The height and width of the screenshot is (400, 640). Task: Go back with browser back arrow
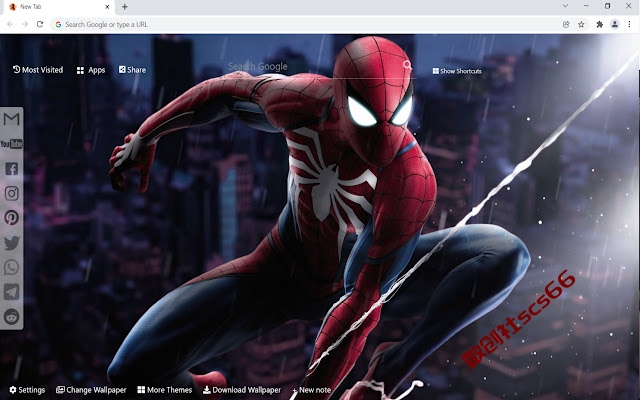[10, 24]
